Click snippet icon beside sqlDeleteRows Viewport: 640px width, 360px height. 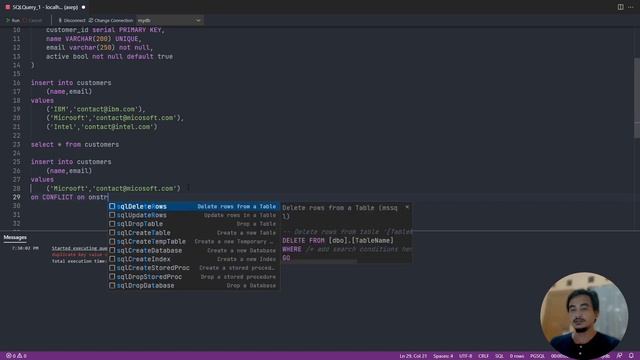(x=112, y=206)
